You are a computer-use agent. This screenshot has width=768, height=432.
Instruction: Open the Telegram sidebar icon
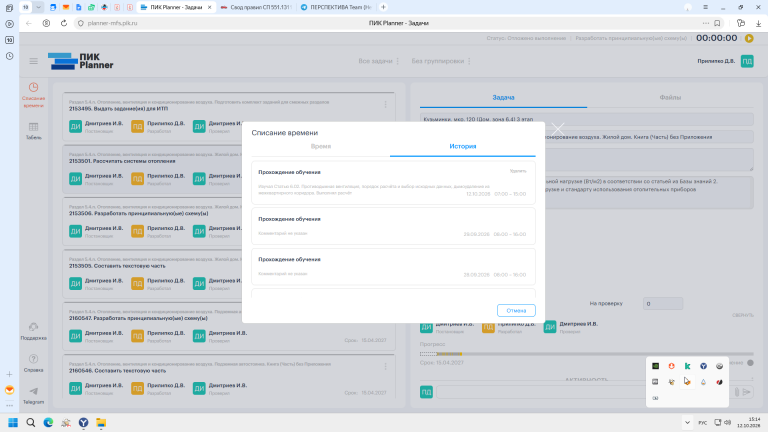click(33, 395)
